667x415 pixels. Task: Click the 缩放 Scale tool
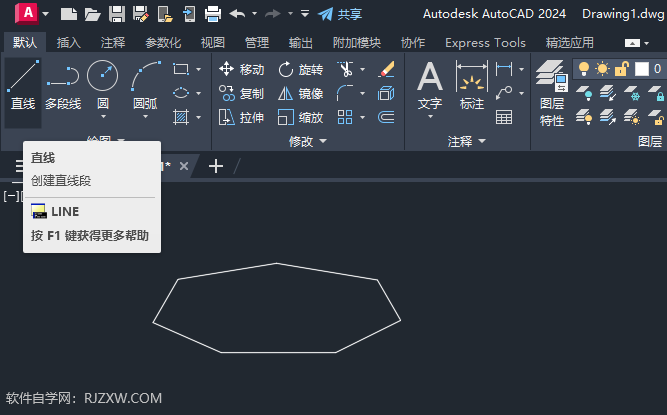point(301,117)
